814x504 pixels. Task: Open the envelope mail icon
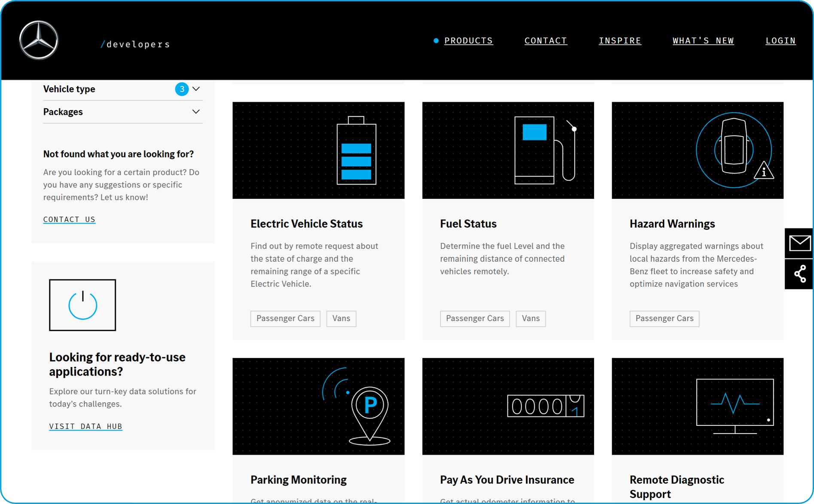799,243
